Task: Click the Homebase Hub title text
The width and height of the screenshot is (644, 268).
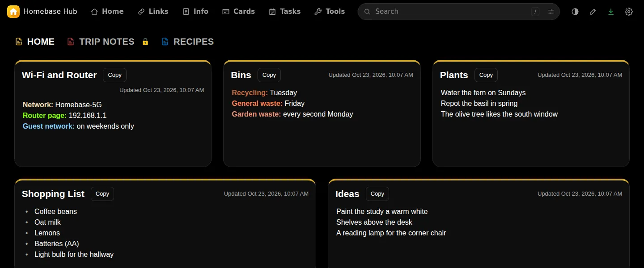Action: (51, 12)
